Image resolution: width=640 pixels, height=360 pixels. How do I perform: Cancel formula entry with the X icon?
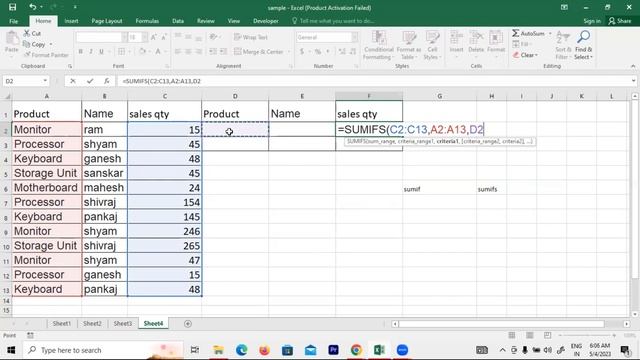tap(73, 81)
